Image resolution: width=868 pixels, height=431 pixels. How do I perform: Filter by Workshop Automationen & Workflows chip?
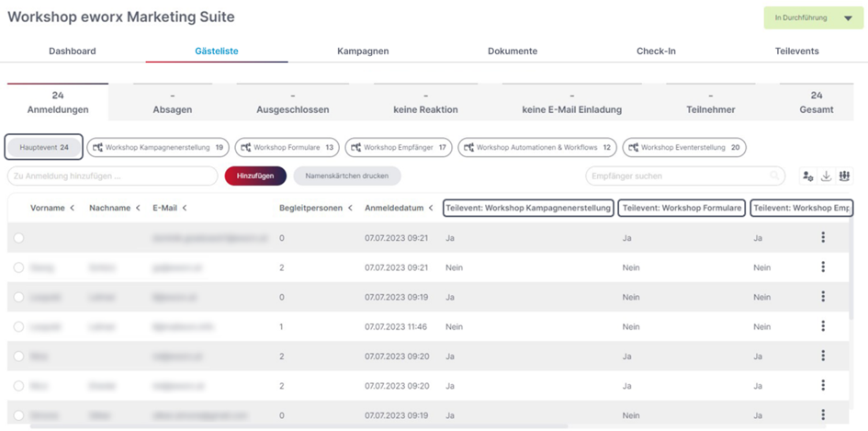click(x=537, y=147)
